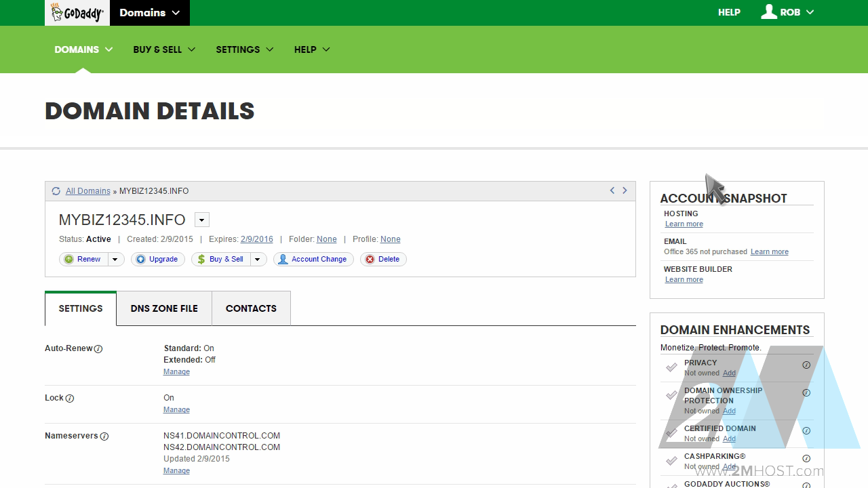Click Domain Ownership Protection info icon
Image resolution: width=868 pixels, height=488 pixels.
pyautogui.click(x=806, y=392)
